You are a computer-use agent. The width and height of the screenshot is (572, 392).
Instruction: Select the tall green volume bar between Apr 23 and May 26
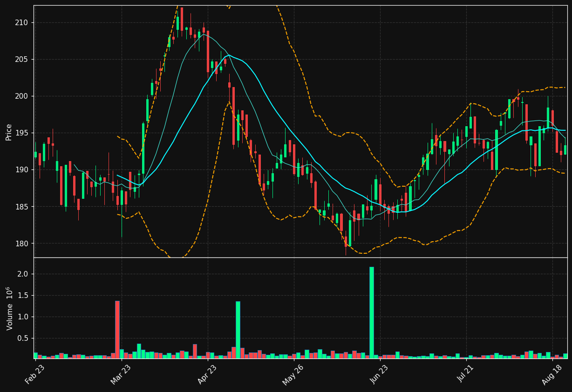tap(238, 330)
